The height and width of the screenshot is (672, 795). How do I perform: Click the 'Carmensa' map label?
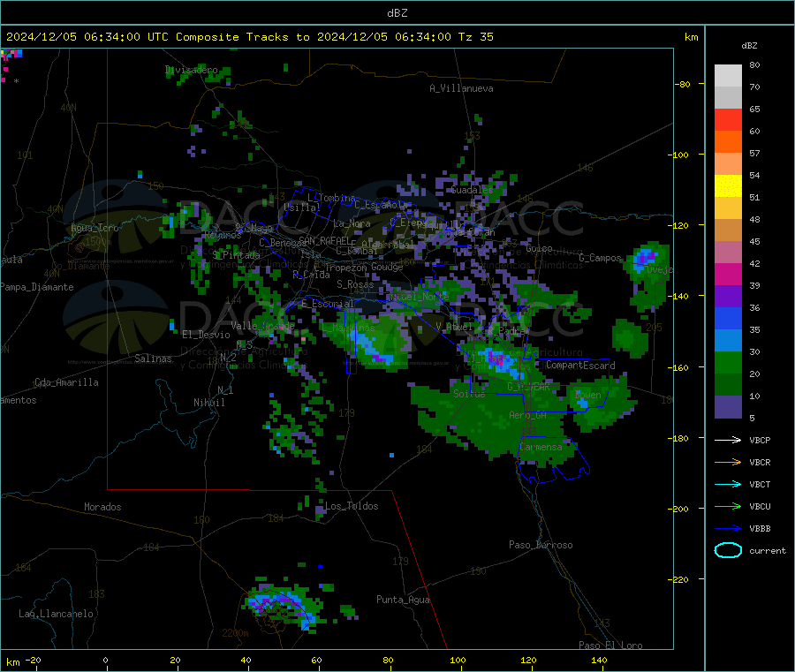[x=541, y=448]
